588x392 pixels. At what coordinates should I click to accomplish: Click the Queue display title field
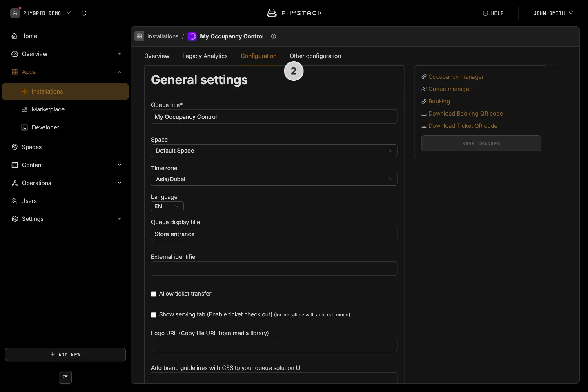[274, 234]
